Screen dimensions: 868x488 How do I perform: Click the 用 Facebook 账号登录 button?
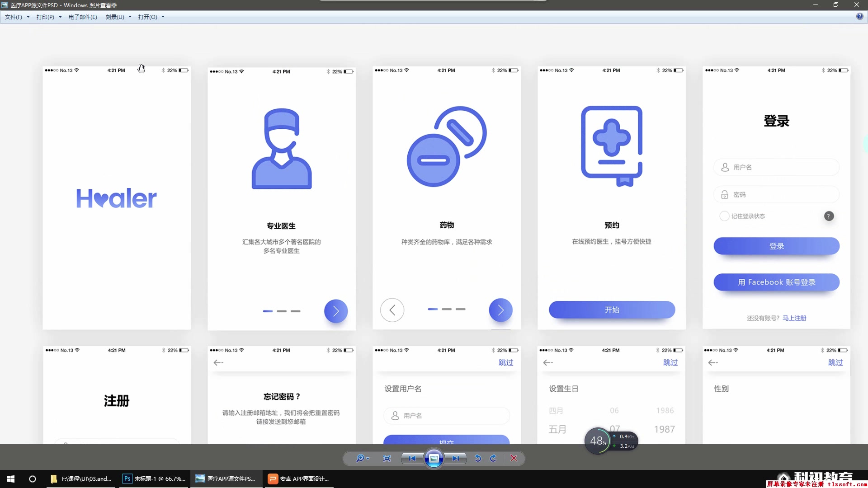pos(776,282)
